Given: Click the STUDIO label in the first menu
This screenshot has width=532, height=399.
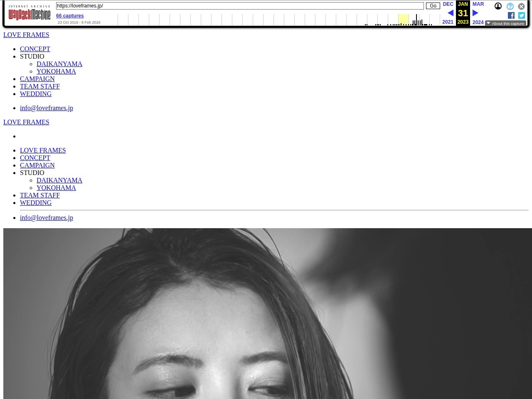Looking at the screenshot, I should coord(32,57).
